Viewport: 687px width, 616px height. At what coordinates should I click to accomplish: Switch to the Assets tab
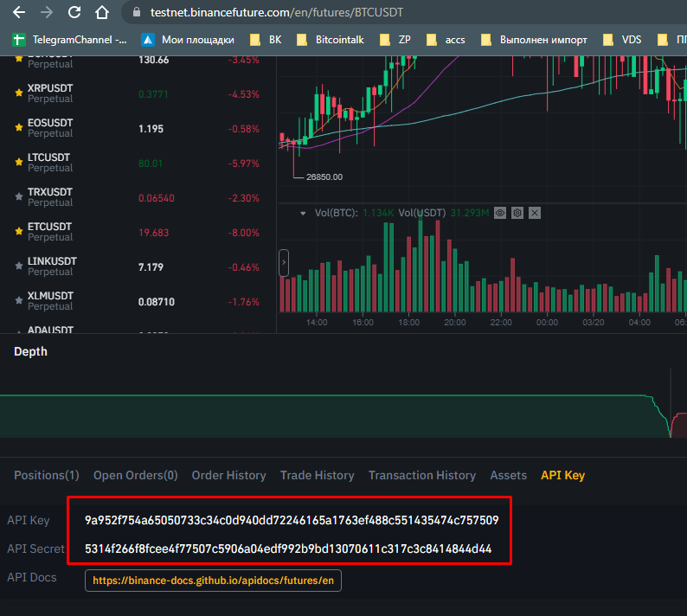508,475
